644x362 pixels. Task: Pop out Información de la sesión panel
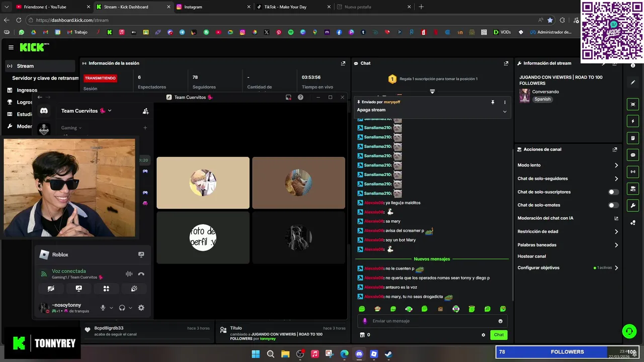tap(343, 63)
